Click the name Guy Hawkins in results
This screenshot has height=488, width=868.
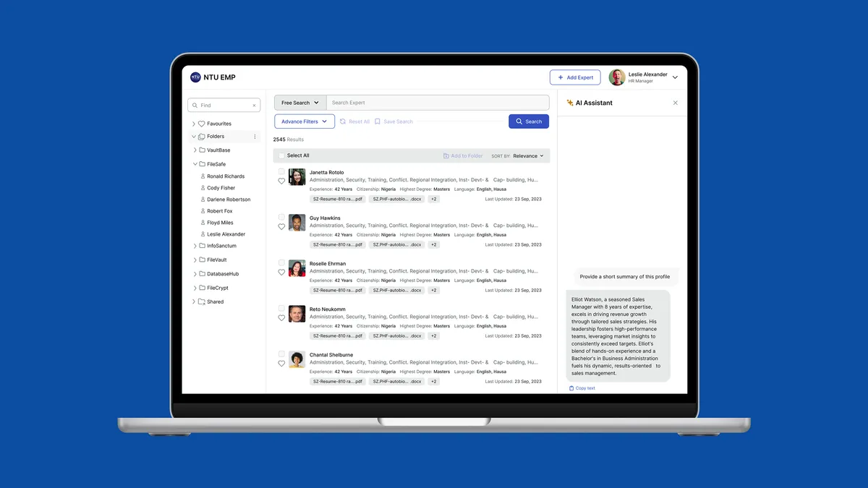[325, 218]
